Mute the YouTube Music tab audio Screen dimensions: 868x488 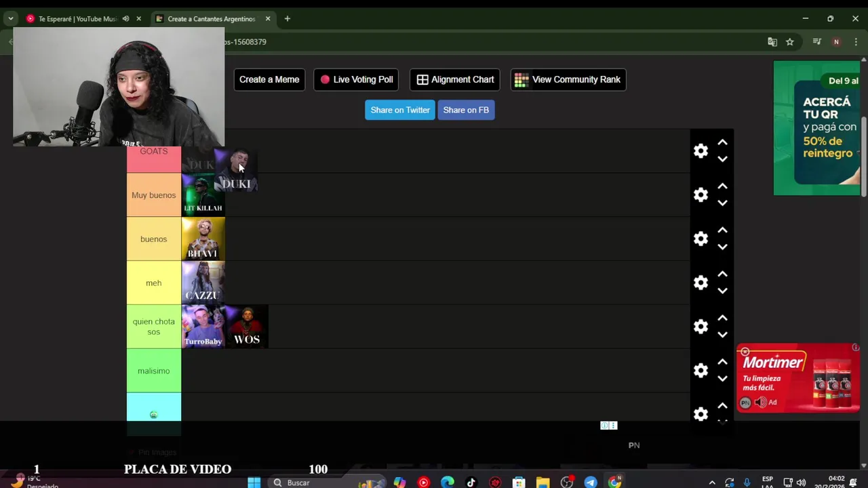(125, 19)
